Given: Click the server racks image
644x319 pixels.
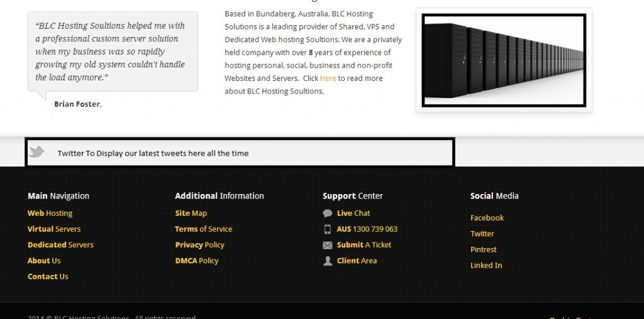Looking at the screenshot, I should [x=504, y=60].
